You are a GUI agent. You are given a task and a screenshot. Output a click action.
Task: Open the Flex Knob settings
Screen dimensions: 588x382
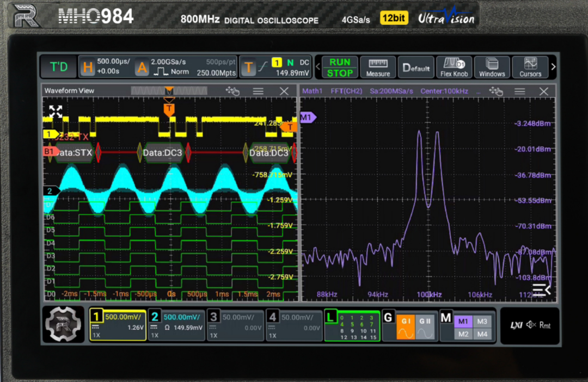pyautogui.click(x=454, y=67)
